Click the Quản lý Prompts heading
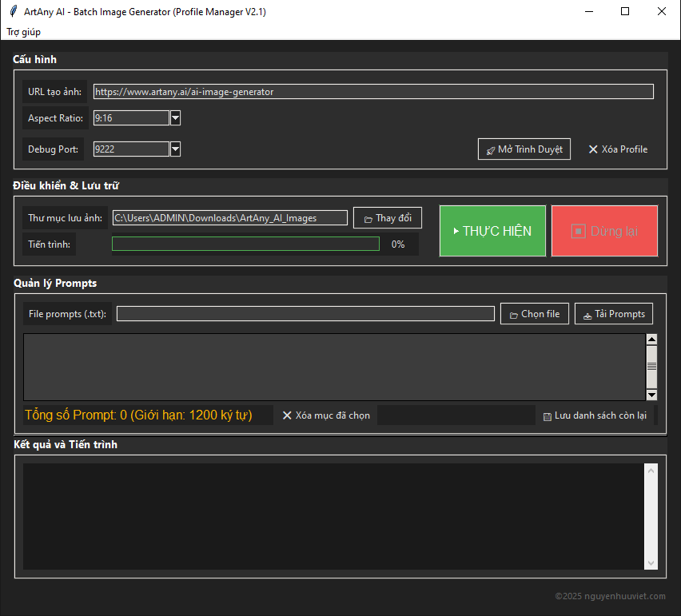 (55, 283)
